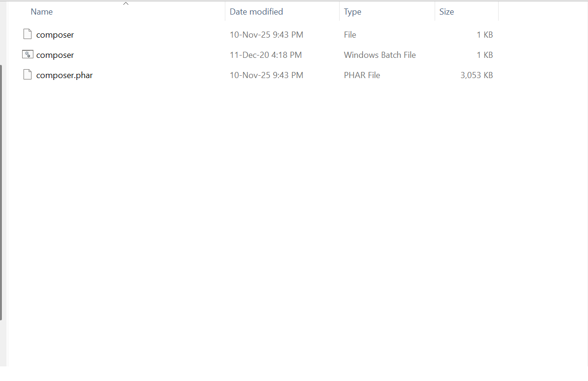Toggle sort direction using the arrow above Name

(126, 4)
